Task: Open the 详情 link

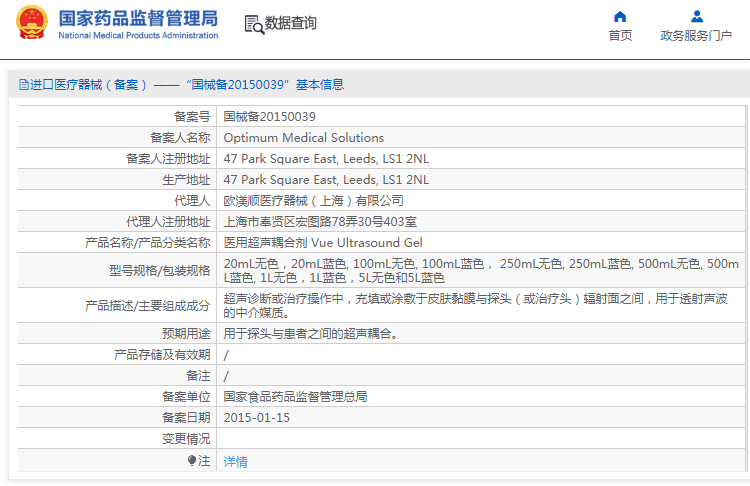Action: click(235, 462)
